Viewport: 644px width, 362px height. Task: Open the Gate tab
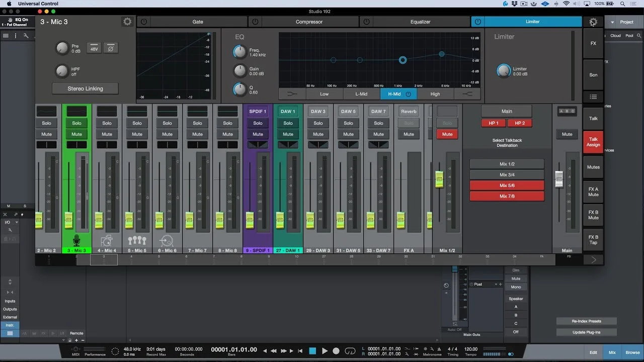(198, 22)
